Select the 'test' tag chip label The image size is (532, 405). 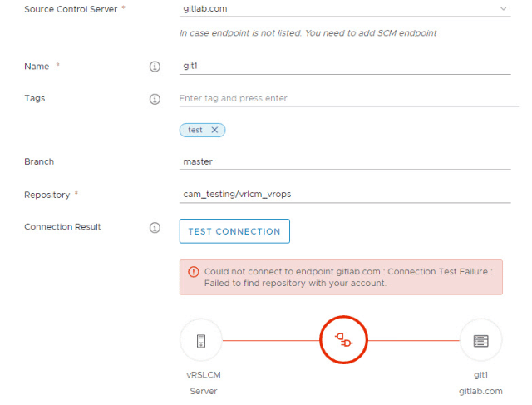pos(195,130)
